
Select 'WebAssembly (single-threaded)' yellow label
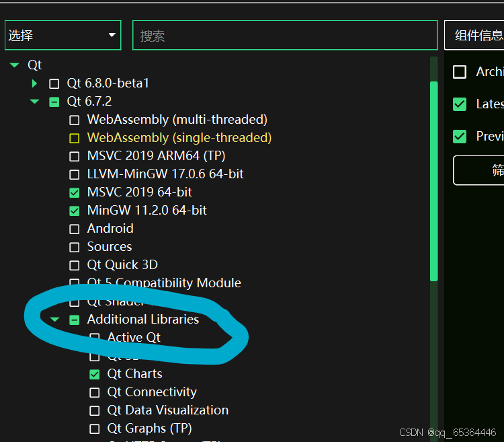pyautogui.click(x=179, y=138)
